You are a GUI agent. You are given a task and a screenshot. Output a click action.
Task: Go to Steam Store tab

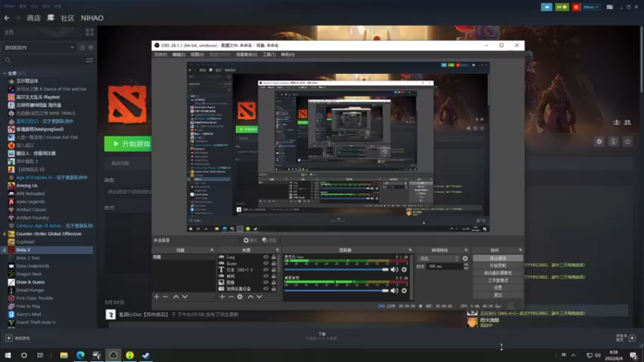(x=34, y=18)
